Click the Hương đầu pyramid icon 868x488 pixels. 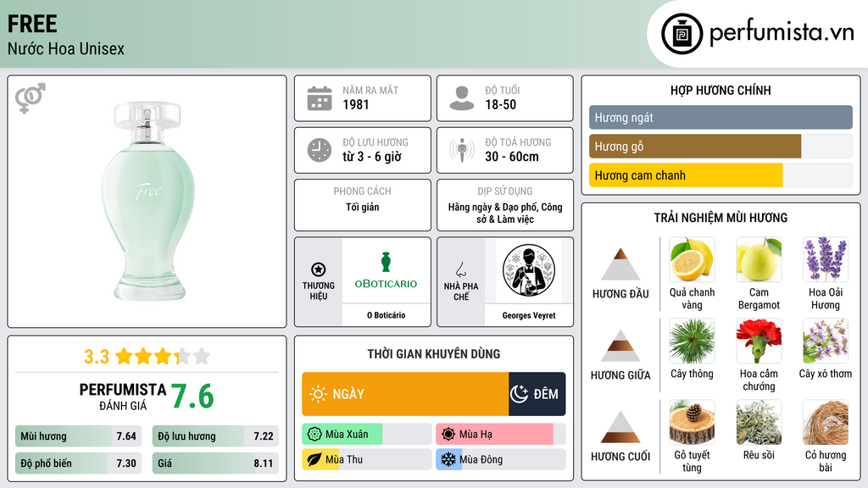point(620,264)
